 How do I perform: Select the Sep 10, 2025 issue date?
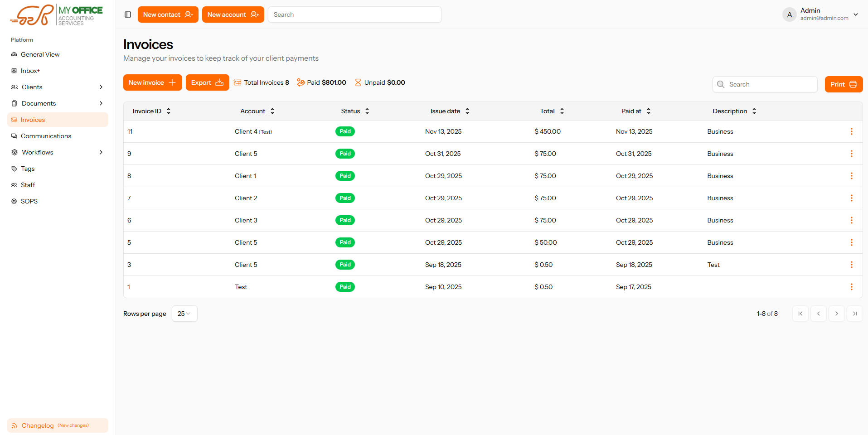pyautogui.click(x=443, y=287)
